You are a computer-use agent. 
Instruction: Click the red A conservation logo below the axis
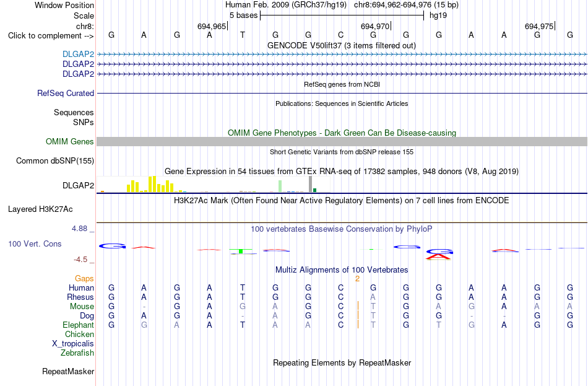click(439, 257)
